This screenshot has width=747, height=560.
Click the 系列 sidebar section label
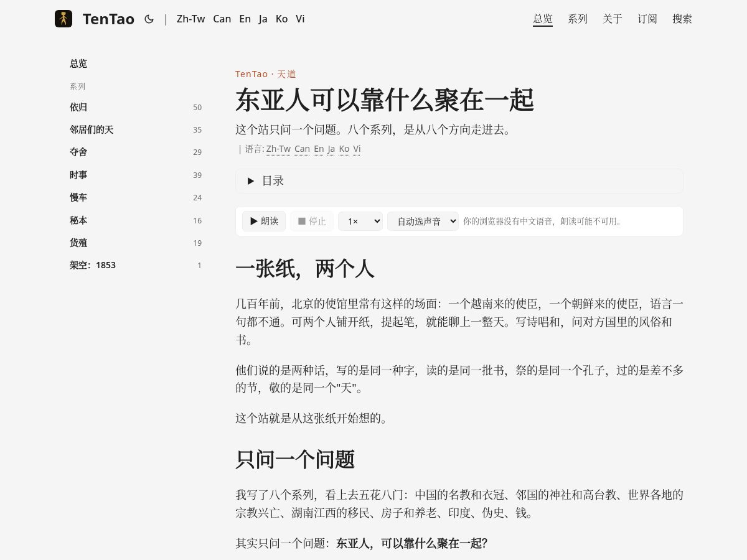77,86
